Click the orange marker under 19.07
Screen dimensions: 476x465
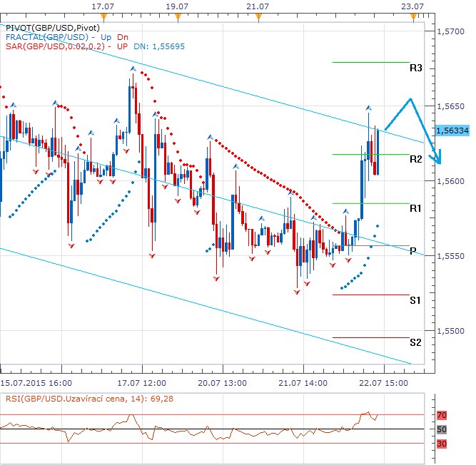(178, 16)
